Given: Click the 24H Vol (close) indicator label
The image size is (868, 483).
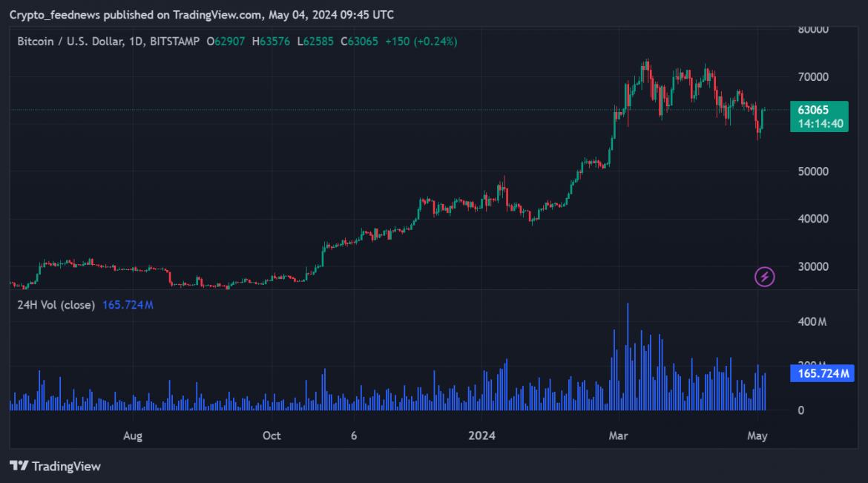Looking at the screenshot, I should (56, 305).
